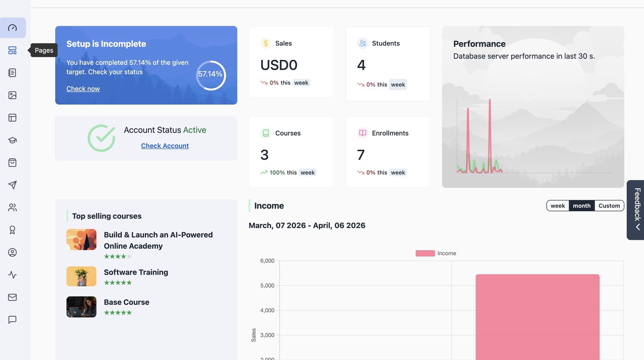
Task: Click the shopping bag icon in sidebar
Action: point(13,163)
